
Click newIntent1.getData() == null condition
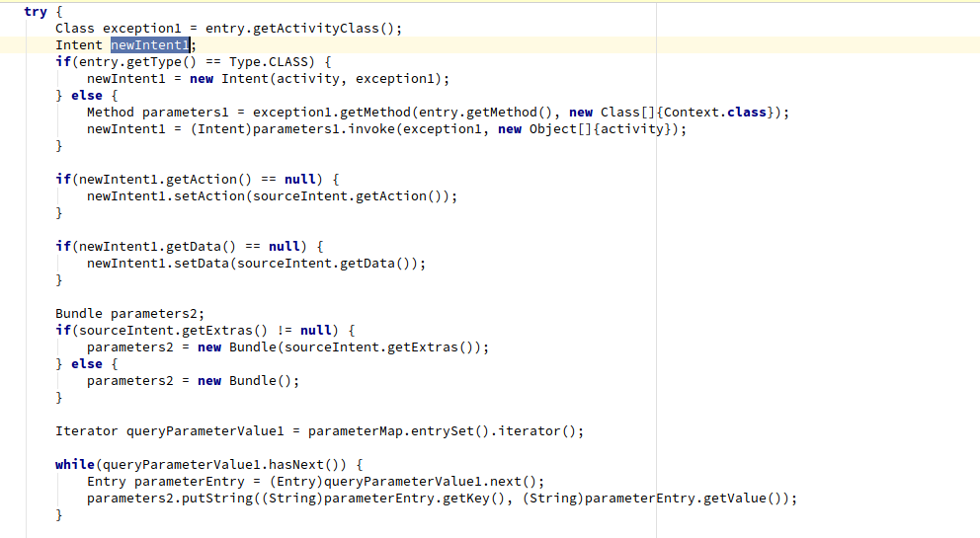190,246
